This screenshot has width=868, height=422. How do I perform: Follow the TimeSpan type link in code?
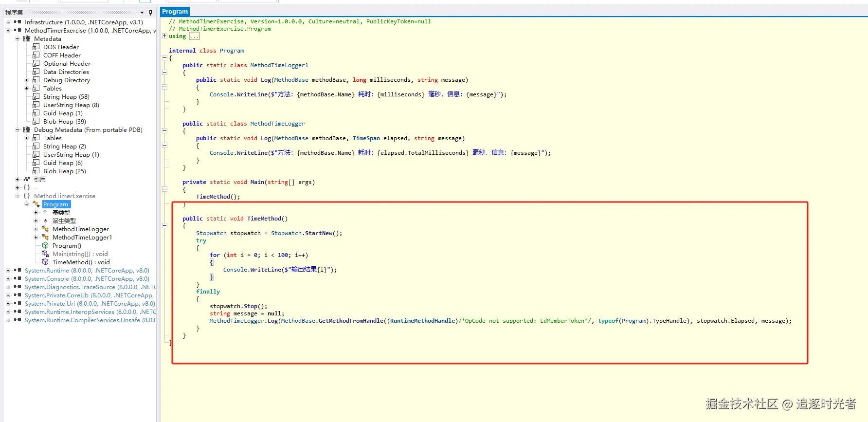pos(366,138)
